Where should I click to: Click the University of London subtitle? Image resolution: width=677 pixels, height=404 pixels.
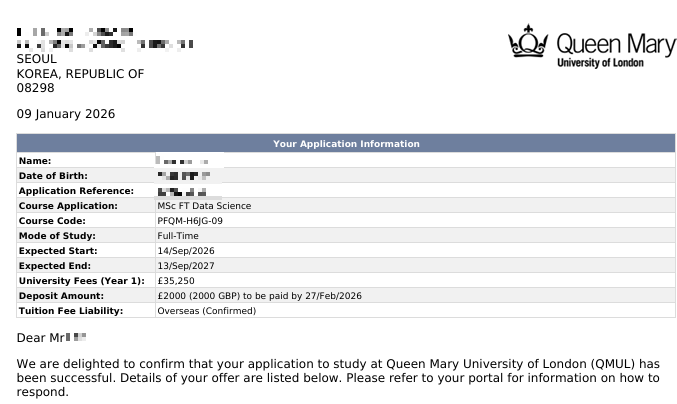pos(601,63)
